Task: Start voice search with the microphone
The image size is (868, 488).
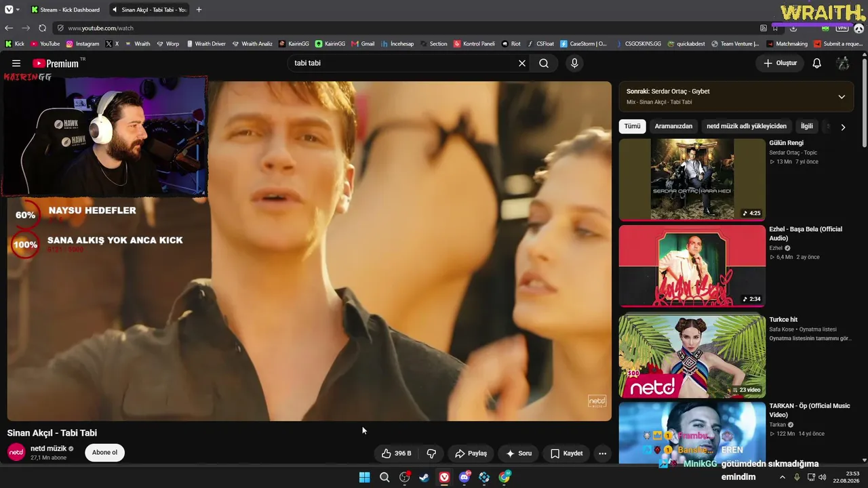Action: (574, 63)
